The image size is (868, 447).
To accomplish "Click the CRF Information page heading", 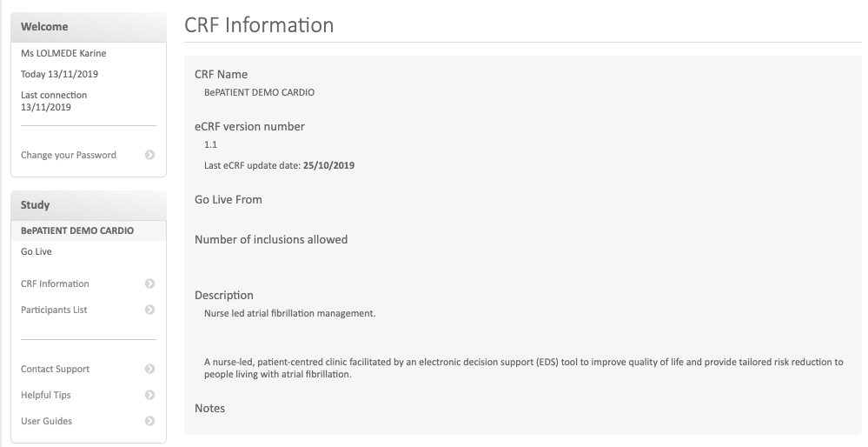I will 259,25.
